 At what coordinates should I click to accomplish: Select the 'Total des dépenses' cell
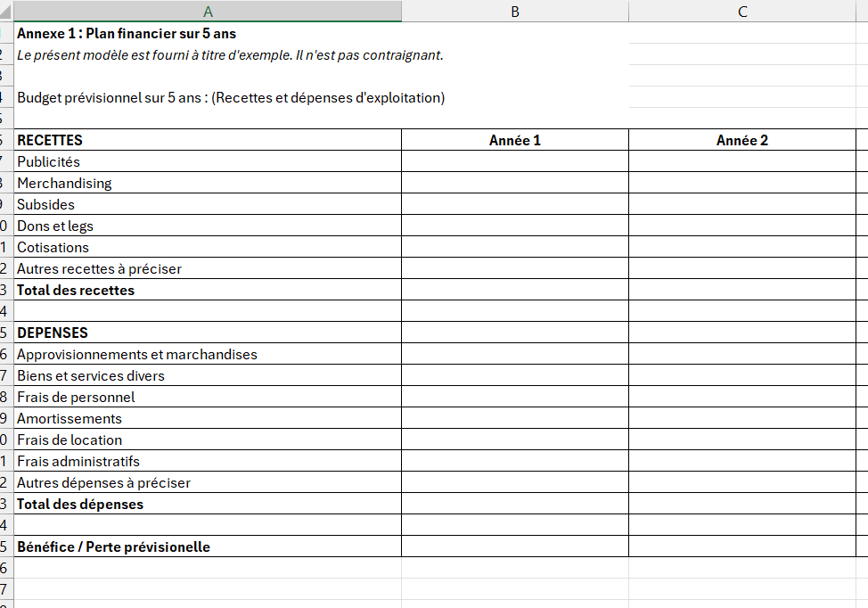(x=208, y=504)
